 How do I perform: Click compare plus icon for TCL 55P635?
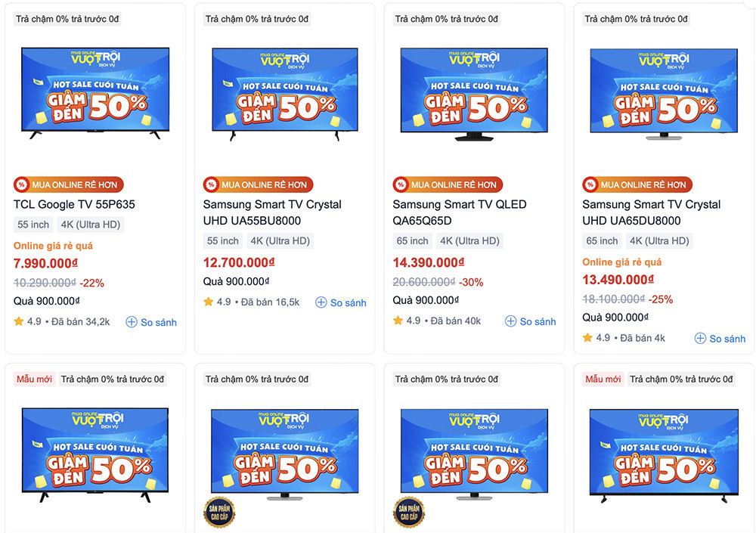tap(132, 322)
